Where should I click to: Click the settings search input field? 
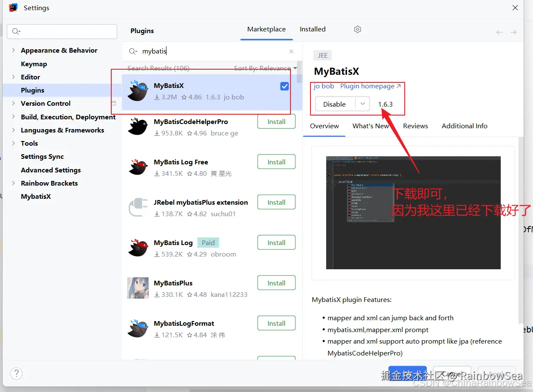(x=62, y=31)
